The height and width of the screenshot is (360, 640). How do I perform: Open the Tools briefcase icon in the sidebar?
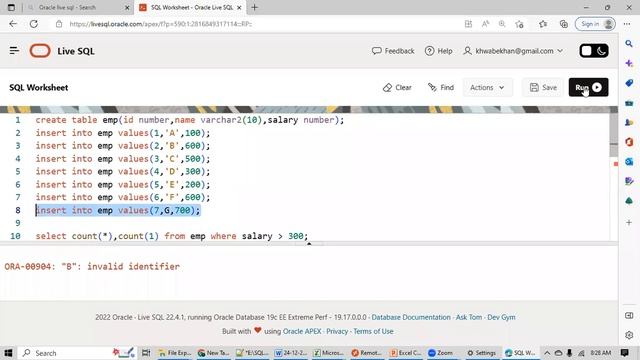629,103
